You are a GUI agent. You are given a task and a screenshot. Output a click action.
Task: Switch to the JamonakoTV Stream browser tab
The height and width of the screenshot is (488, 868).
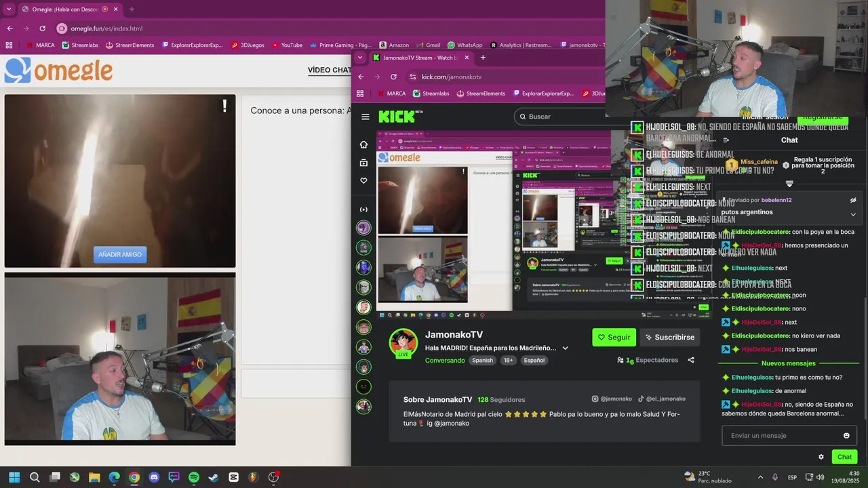(x=420, y=58)
